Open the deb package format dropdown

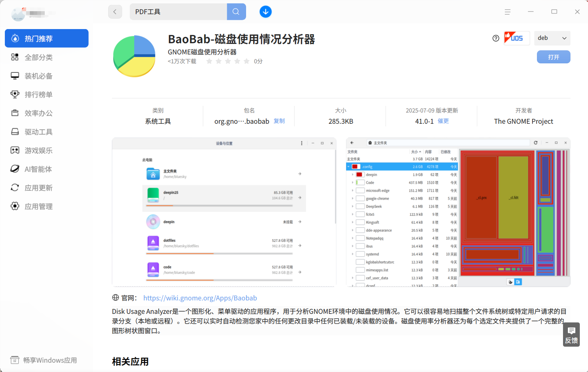[x=552, y=38]
